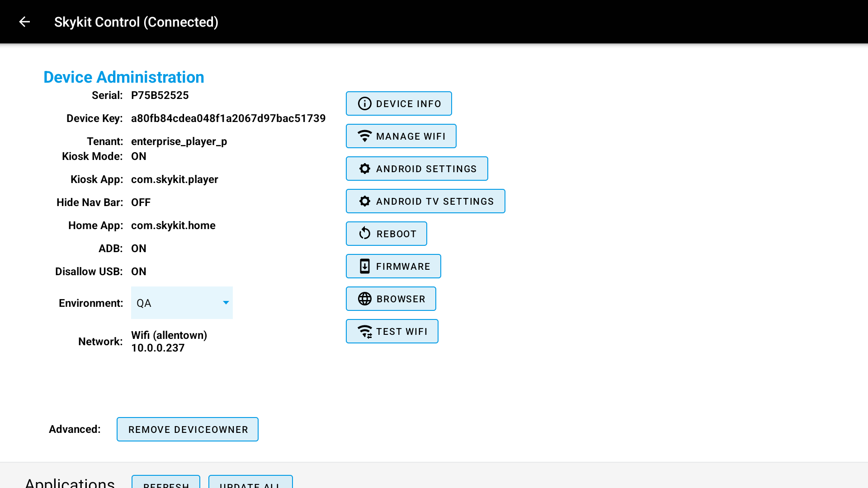Click the IP address 10.0.0.237
The height and width of the screenshot is (488, 868).
pos(158,348)
